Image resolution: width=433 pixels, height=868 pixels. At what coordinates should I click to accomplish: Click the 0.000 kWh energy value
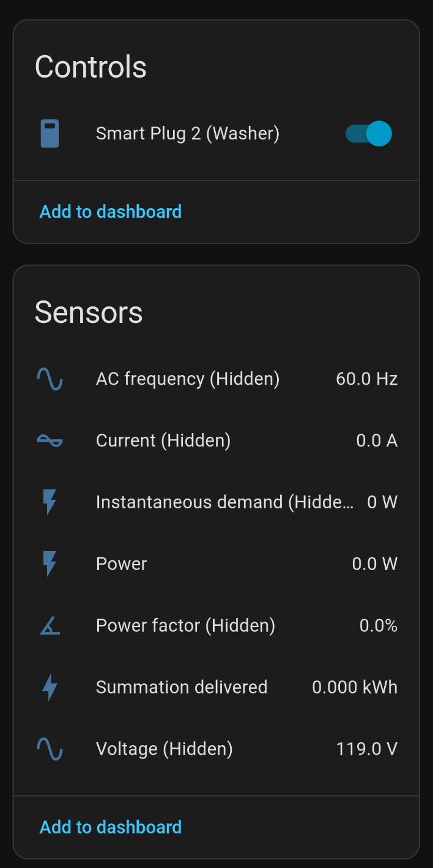click(x=355, y=687)
